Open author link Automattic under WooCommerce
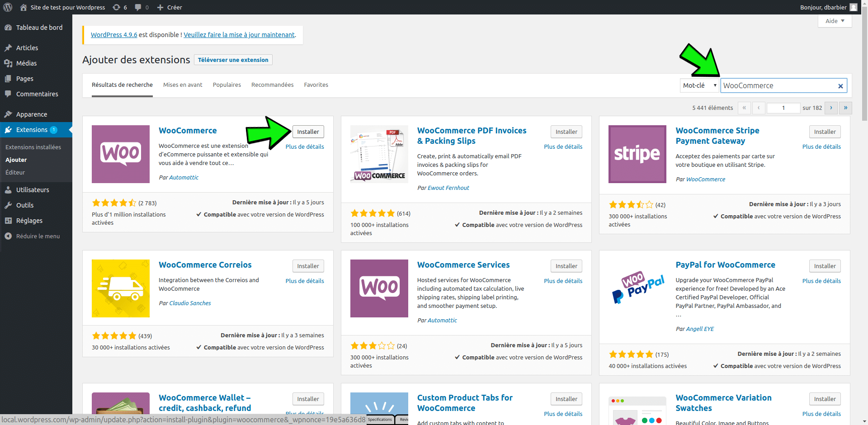868x425 pixels. click(184, 178)
